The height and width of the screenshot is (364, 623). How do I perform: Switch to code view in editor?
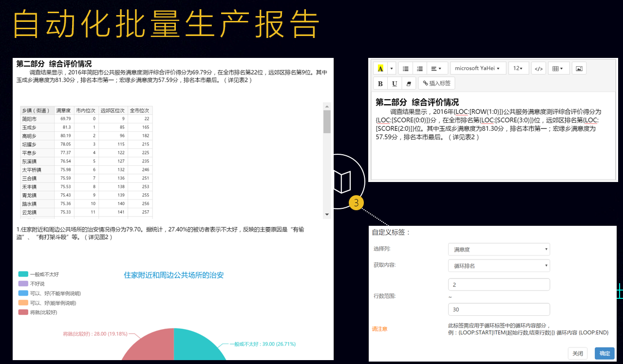[x=538, y=69]
